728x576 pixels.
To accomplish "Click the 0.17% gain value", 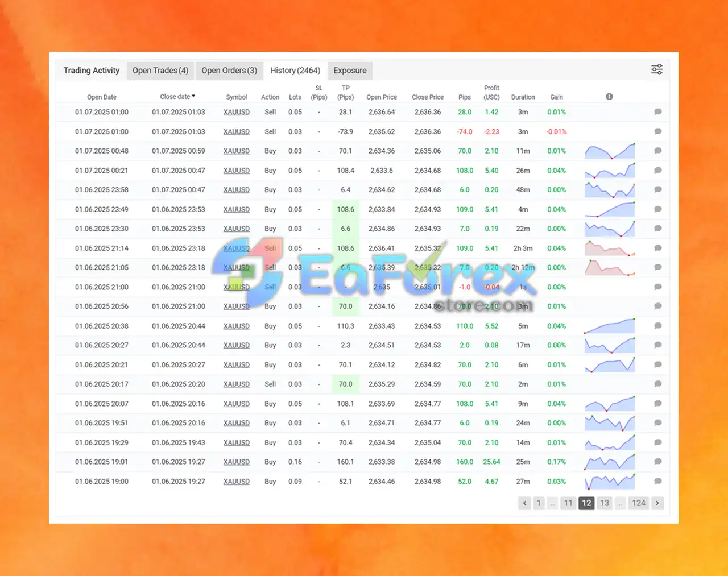I will 556,462.
